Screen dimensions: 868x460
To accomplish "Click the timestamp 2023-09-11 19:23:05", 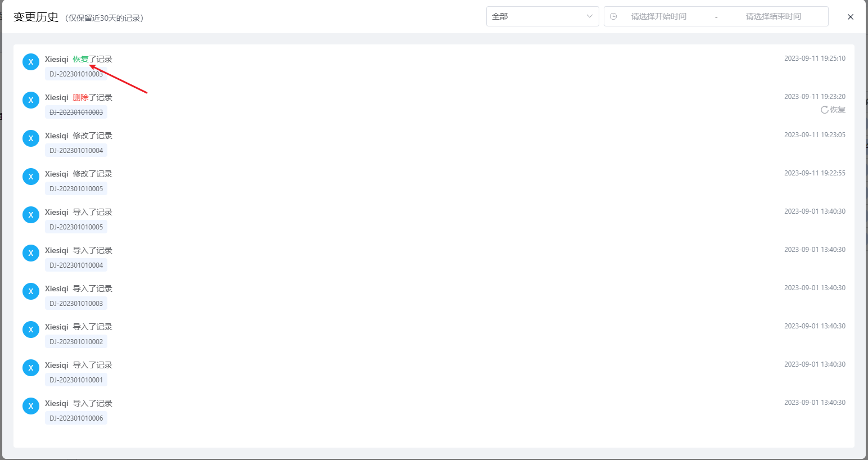I will click(815, 135).
